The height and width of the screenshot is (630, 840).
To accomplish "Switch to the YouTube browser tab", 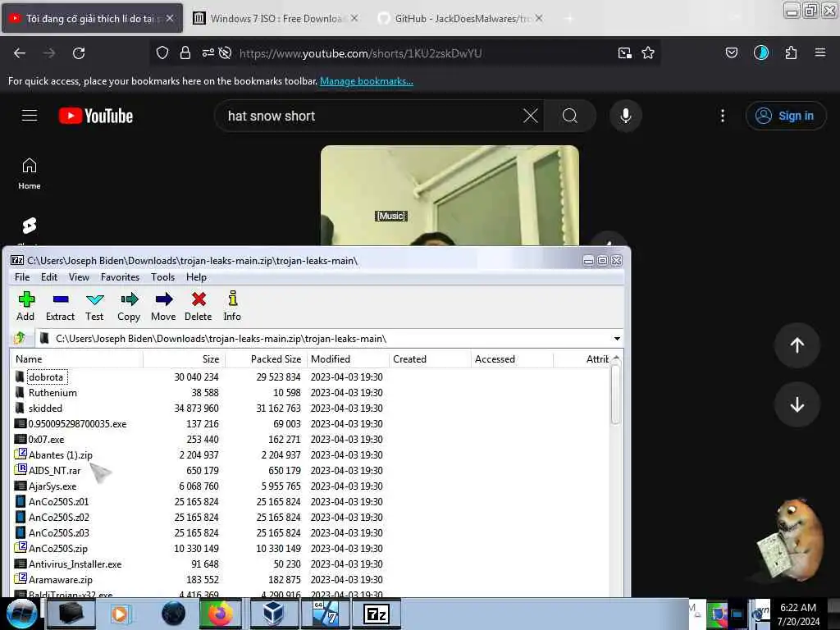I will (x=91, y=18).
